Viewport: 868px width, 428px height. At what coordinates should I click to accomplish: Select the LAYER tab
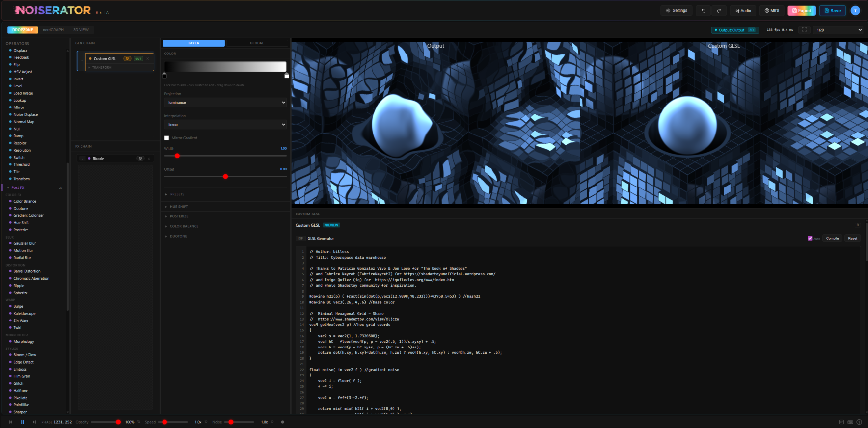194,43
